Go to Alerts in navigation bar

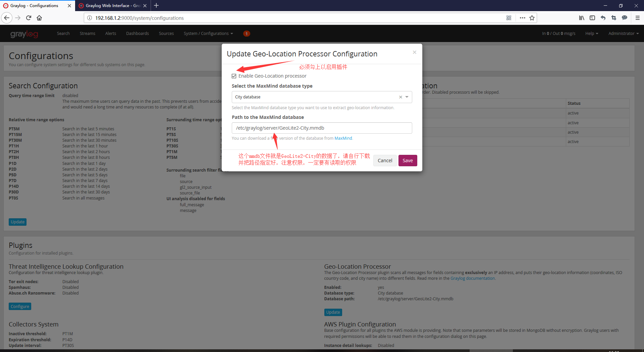(111, 34)
